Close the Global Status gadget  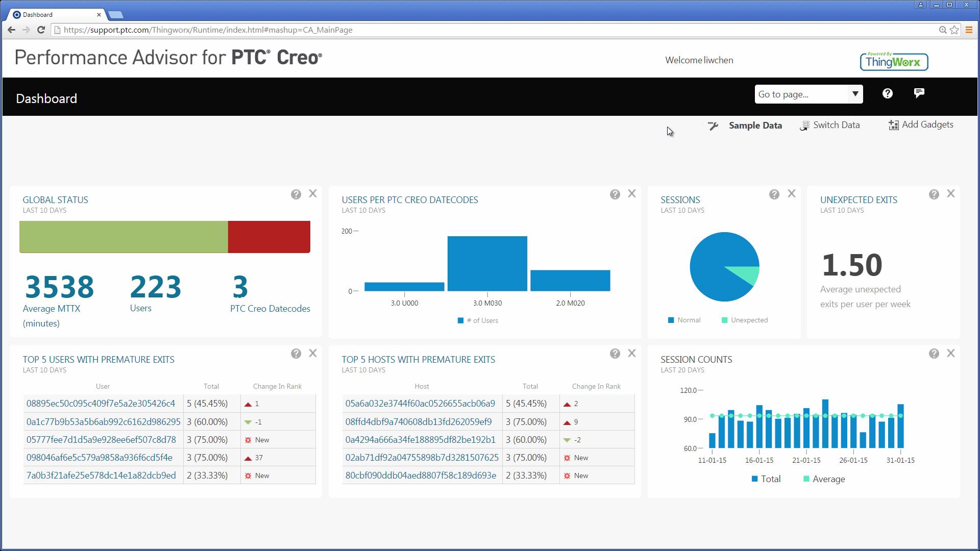(313, 194)
